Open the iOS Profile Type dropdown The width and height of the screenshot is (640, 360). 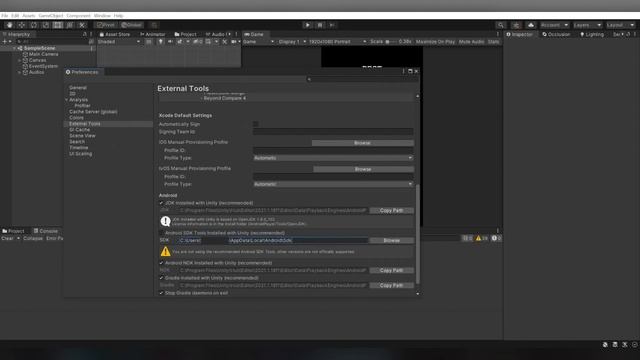(x=333, y=158)
